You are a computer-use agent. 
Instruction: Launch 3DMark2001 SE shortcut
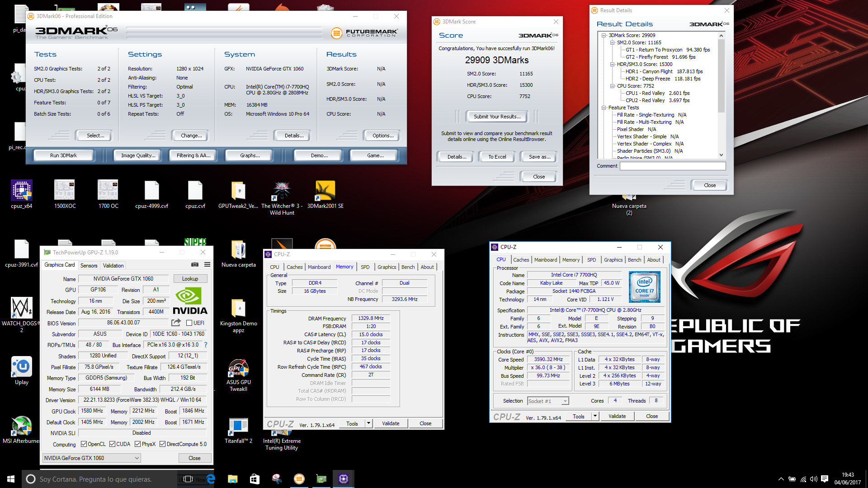(325, 194)
